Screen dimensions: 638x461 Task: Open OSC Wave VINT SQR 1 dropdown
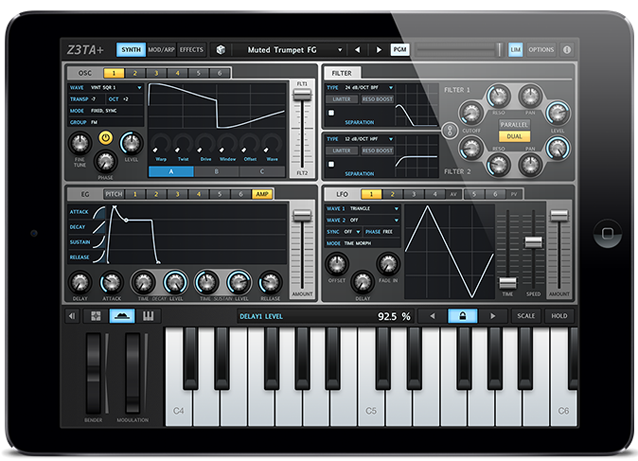[106, 87]
